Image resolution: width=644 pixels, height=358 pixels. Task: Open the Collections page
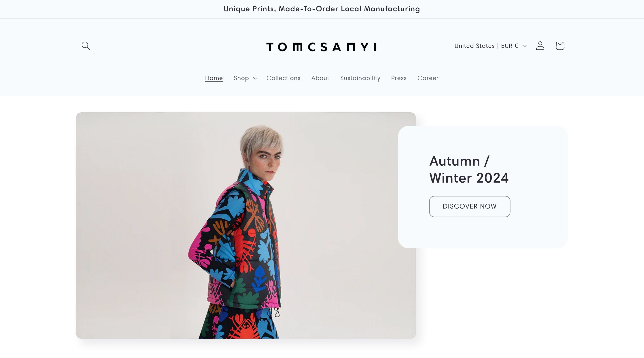pyautogui.click(x=283, y=78)
